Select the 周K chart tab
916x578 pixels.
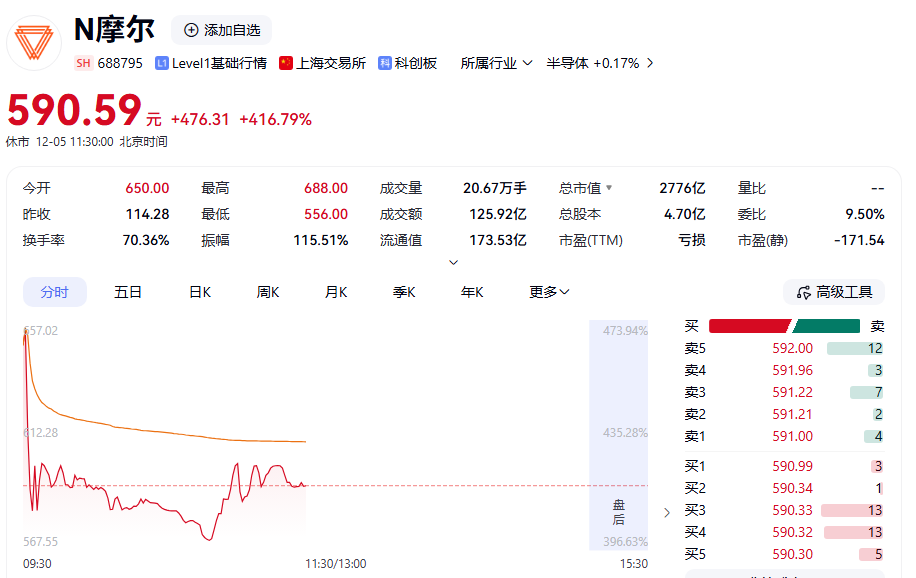click(268, 292)
